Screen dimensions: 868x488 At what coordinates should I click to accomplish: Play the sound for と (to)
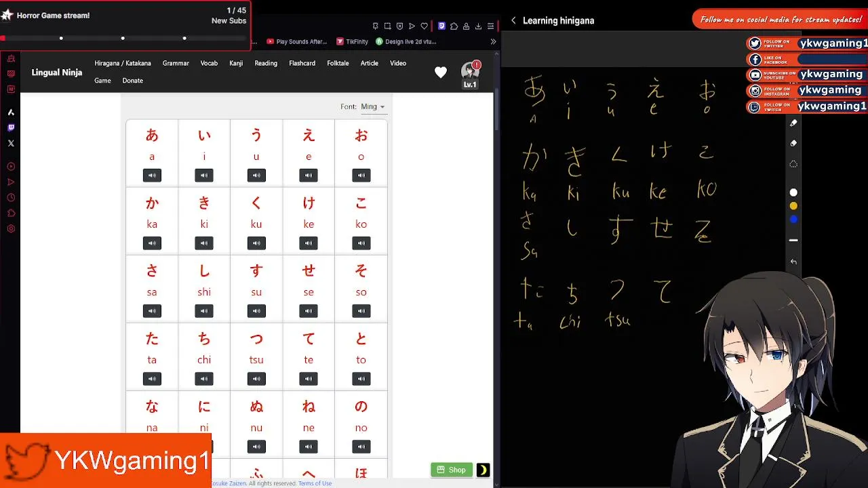(361, 379)
